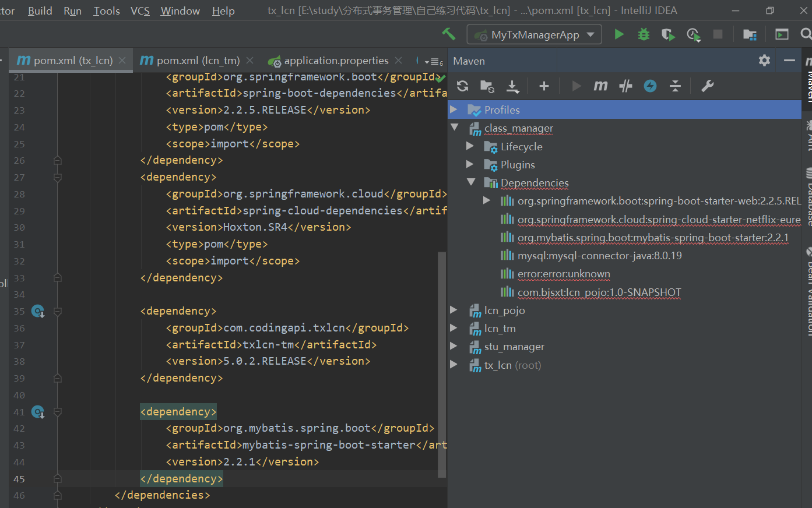Image resolution: width=812 pixels, height=508 pixels.
Task: Run MyTxManagerApp with the green play button
Action: [x=619, y=34]
